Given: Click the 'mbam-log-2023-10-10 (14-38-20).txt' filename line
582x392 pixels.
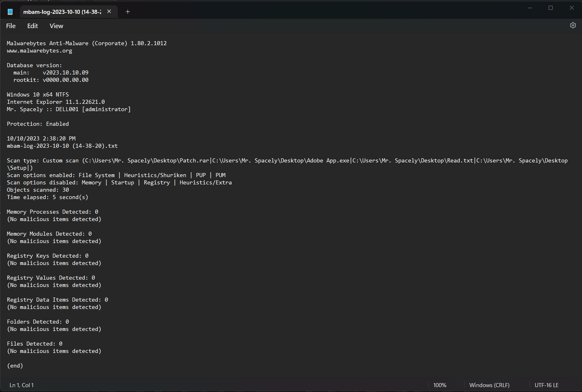Looking at the screenshot, I should click(62, 146).
